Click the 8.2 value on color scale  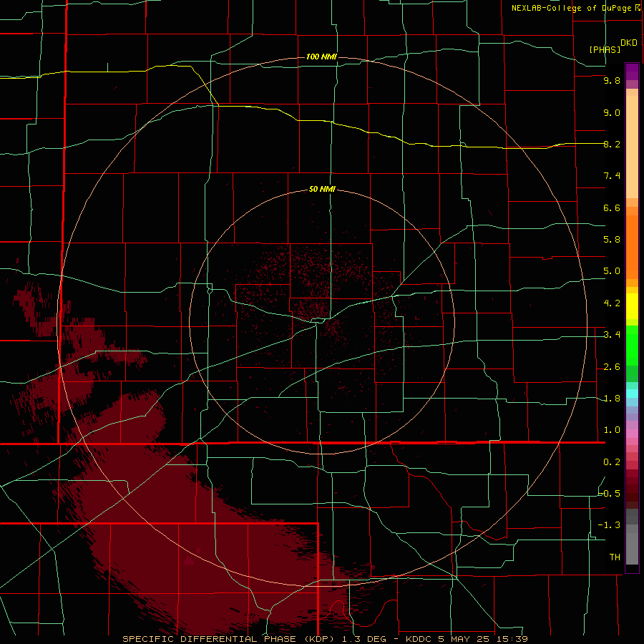pyautogui.click(x=612, y=144)
